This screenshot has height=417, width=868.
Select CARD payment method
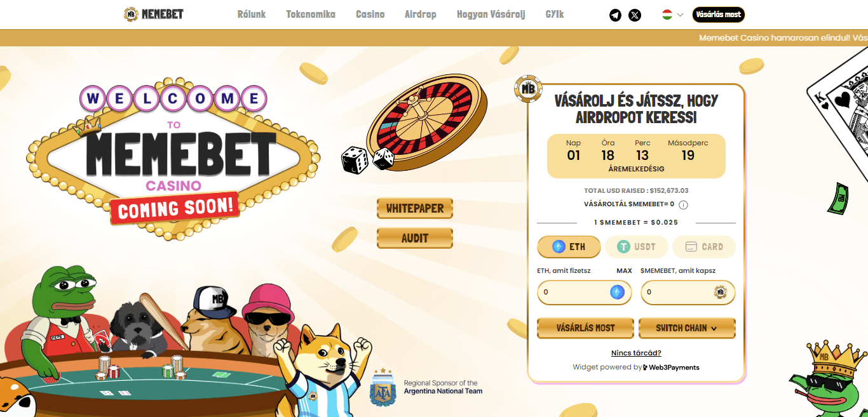click(704, 247)
